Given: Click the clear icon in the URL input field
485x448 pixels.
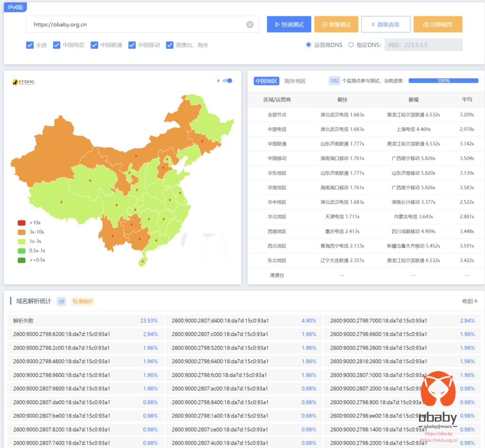Looking at the screenshot, I should [x=250, y=24].
